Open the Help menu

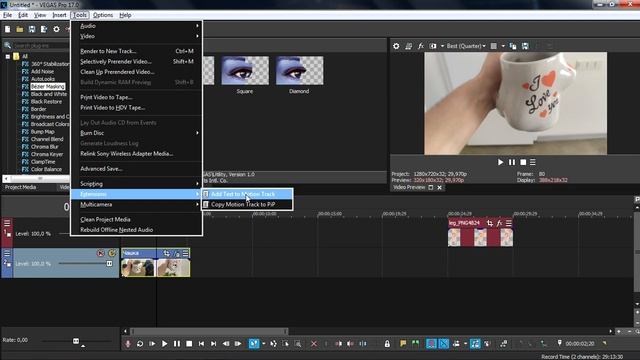click(125, 15)
